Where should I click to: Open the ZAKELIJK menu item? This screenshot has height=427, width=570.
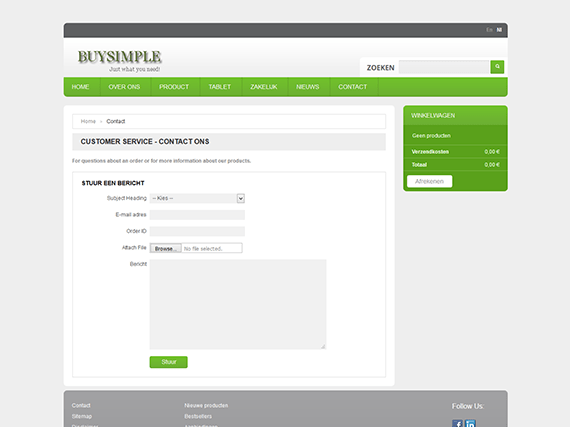click(264, 87)
